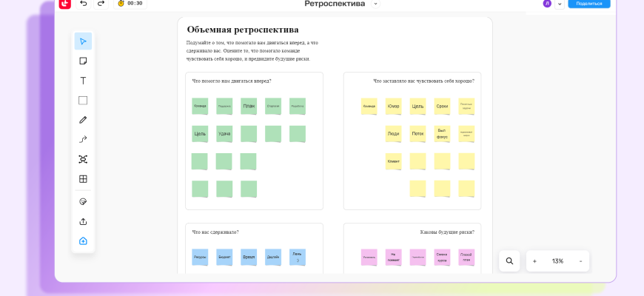The height and width of the screenshot is (296, 644).
Task: Select the connector arrow tool
Action: 83,139
